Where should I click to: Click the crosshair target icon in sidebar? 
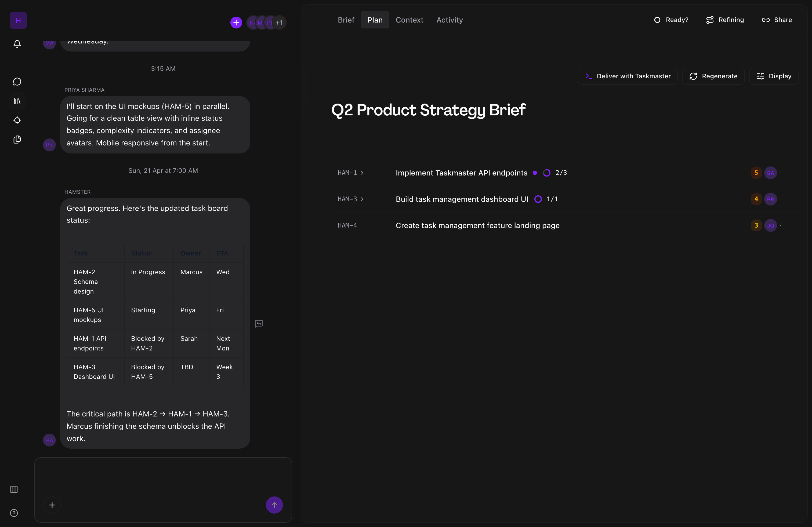17,120
